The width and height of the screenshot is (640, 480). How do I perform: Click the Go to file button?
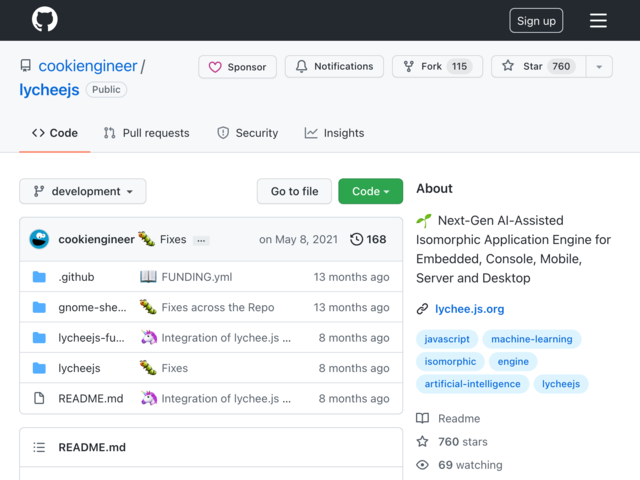(294, 191)
